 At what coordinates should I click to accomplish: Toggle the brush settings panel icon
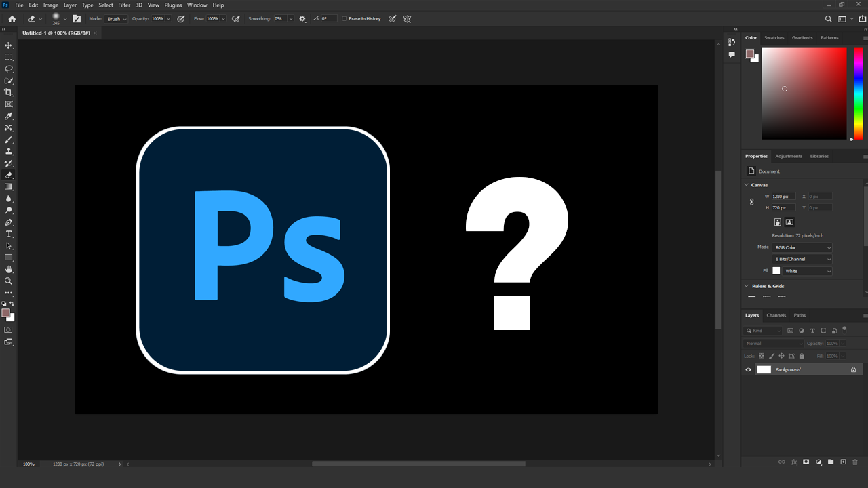[77, 19]
